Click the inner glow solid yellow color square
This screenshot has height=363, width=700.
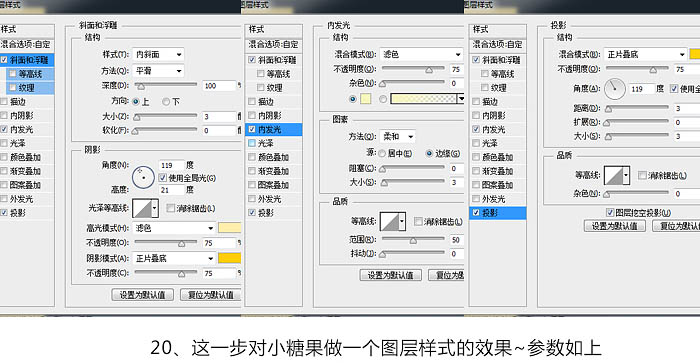pyautogui.click(x=366, y=99)
